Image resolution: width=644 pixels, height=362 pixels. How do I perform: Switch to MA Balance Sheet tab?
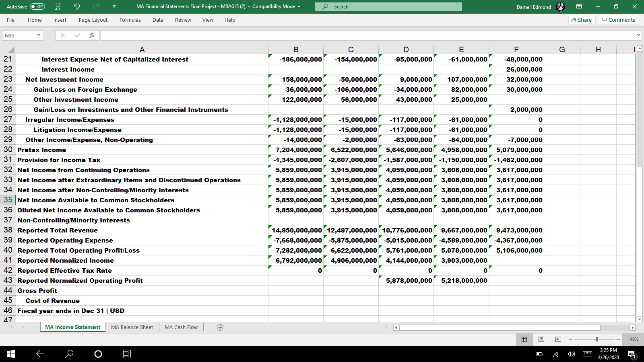[x=132, y=327]
